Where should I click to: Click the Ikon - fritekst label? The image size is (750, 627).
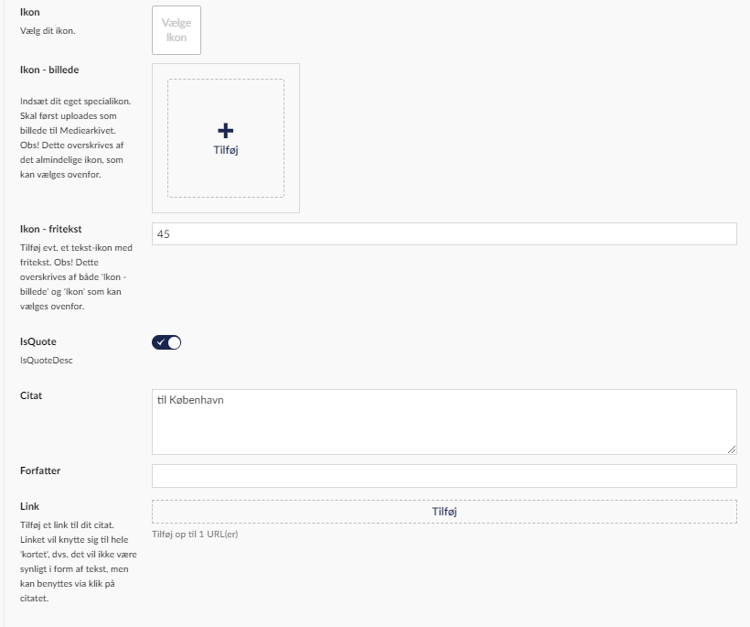click(x=51, y=229)
